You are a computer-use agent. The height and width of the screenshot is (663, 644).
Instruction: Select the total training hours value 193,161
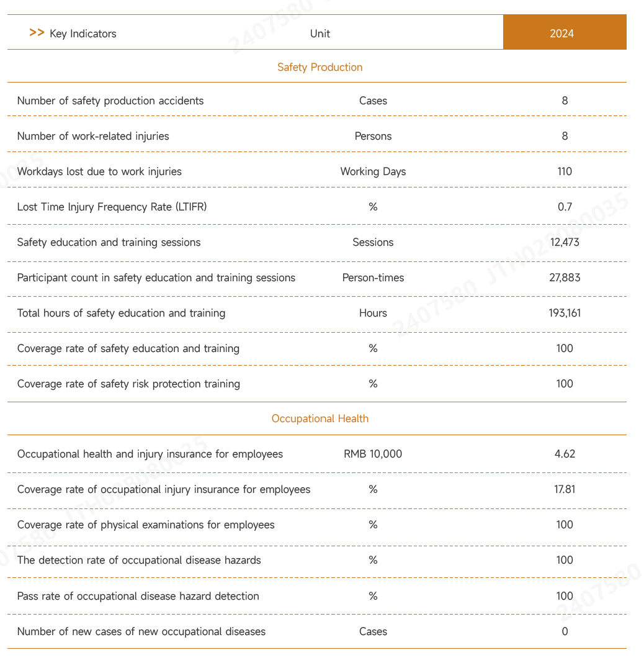[x=565, y=313]
